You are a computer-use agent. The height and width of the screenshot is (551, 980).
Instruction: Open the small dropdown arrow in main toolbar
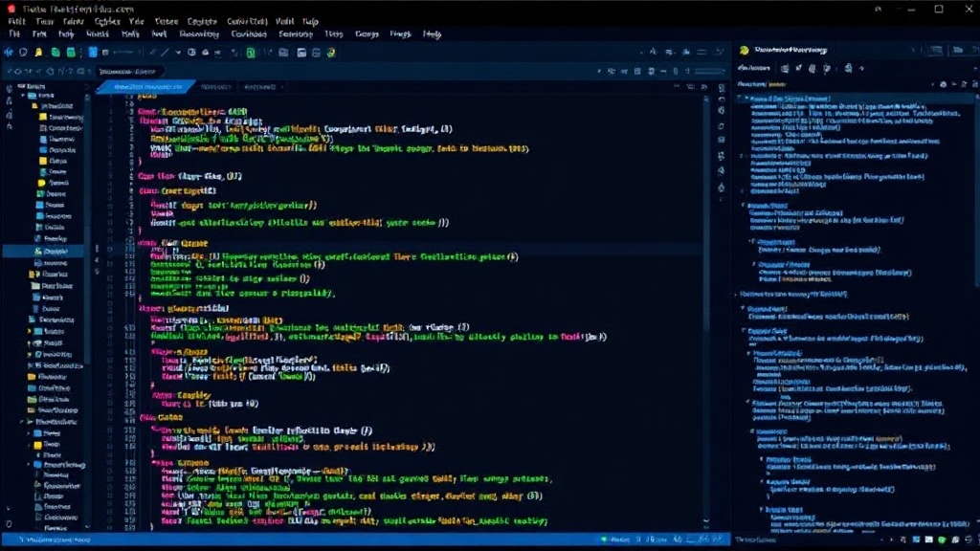[178, 54]
